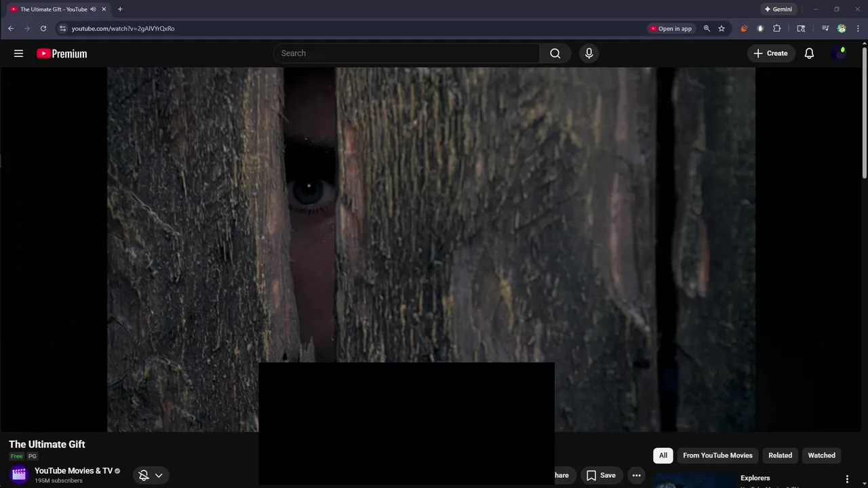Click the YouTube search magnifier button
The height and width of the screenshot is (488, 868).
tap(555, 54)
